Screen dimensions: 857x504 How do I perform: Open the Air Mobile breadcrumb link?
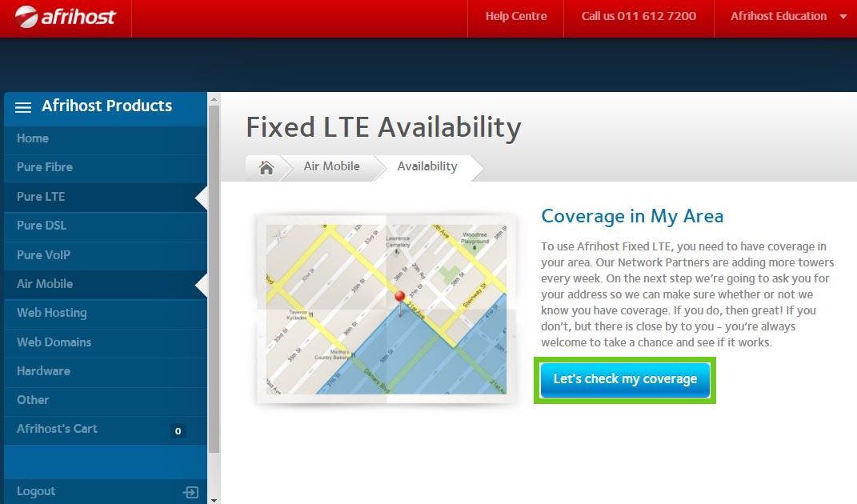point(331,166)
